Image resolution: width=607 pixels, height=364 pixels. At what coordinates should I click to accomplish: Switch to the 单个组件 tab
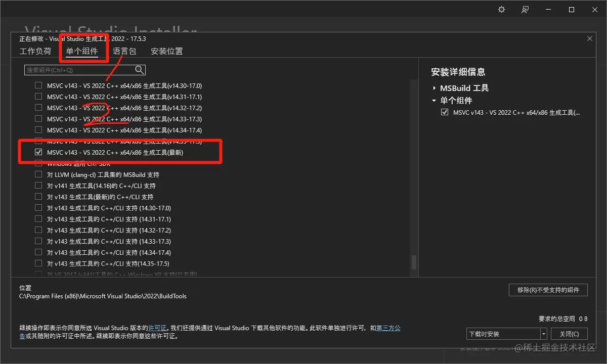pos(82,51)
